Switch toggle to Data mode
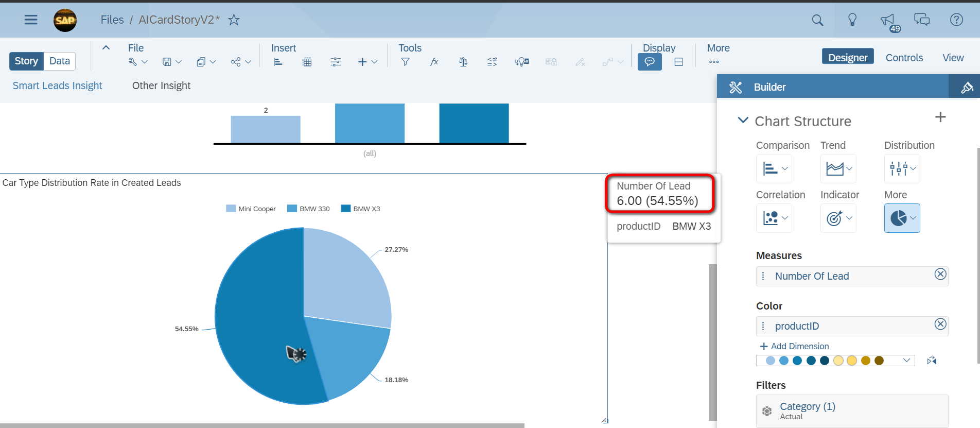 [x=60, y=61]
